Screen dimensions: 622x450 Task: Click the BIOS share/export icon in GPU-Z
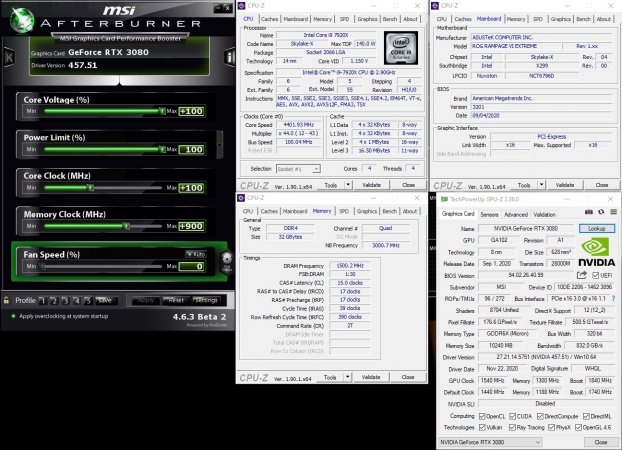[582, 275]
